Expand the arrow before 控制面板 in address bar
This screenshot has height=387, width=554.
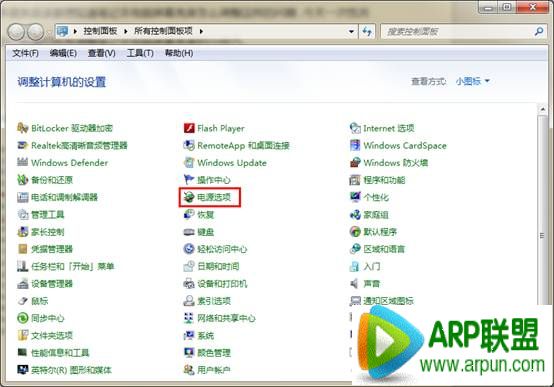(75, 31)
